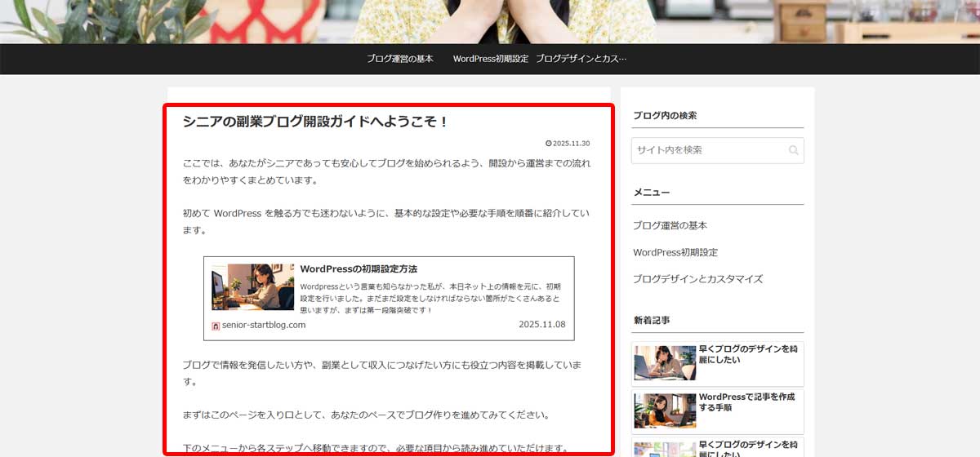
Task: Click the search magnifier icon
Action: pos(793,150)
